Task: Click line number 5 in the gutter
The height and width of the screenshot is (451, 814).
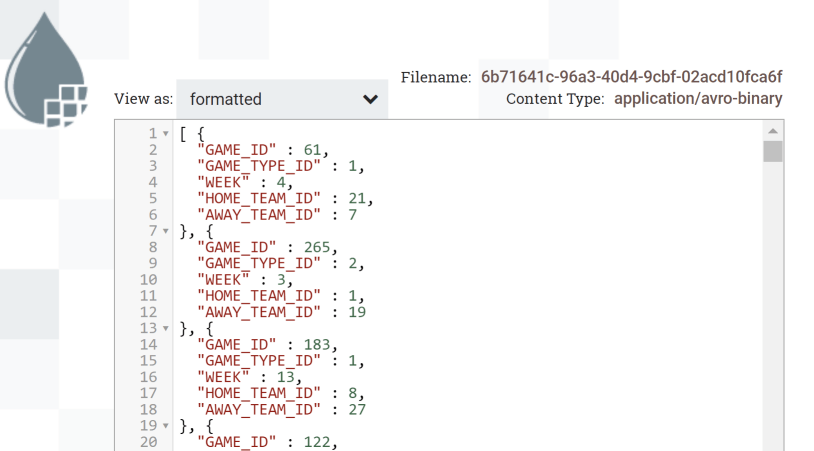Action: pyautogui.click(x=153, y=199)
